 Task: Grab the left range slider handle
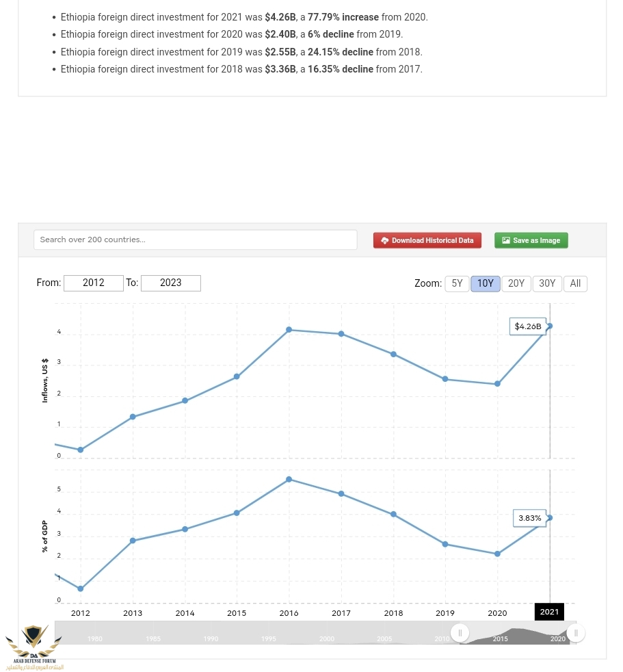pos(460,633)
